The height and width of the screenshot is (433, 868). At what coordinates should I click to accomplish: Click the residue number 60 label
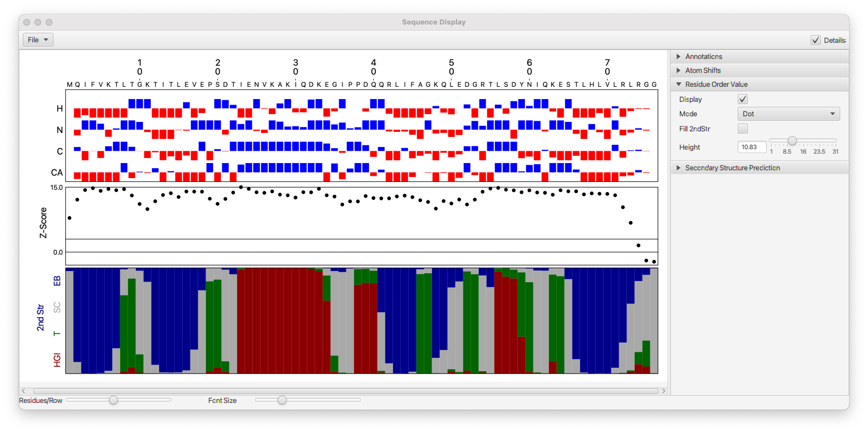tap(529, 67)
